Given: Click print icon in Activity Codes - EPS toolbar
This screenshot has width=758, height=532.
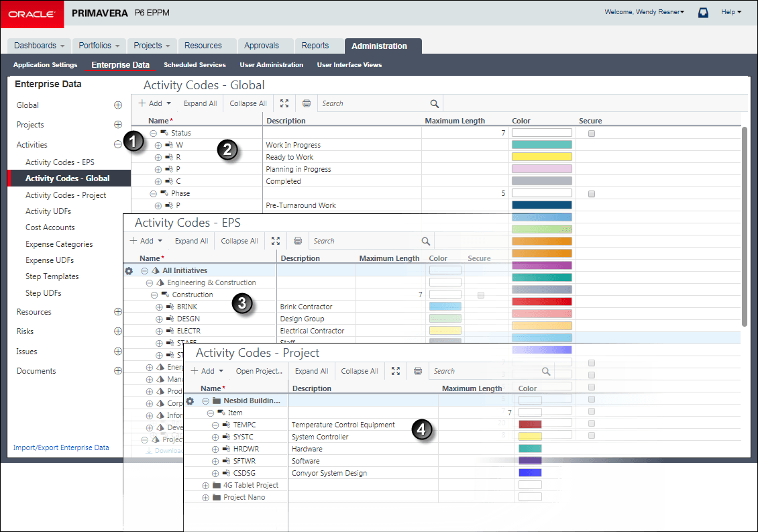Looking at the screenshot, I should pos(298,241).
